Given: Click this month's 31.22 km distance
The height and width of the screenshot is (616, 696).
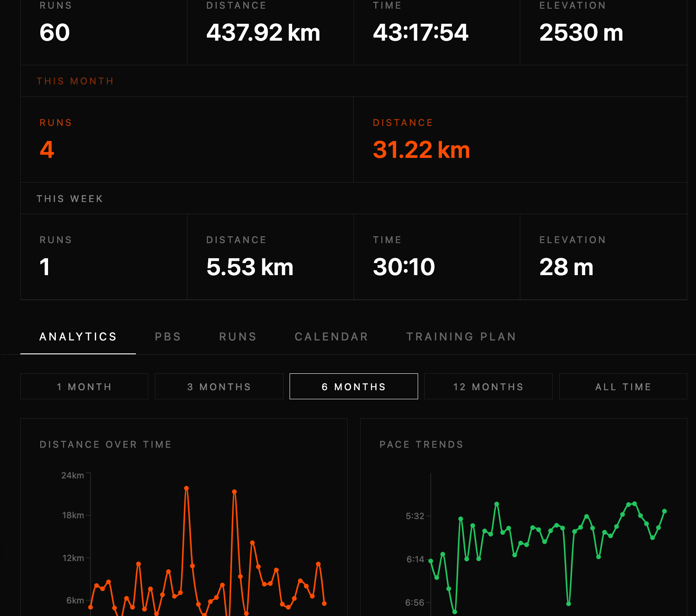Looking at the screenshot, I should (421, 150).
